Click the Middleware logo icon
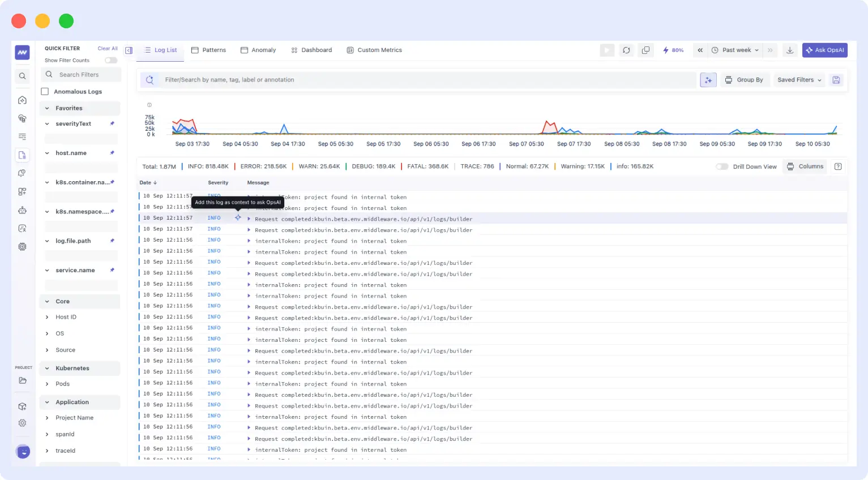 point(22,53)
